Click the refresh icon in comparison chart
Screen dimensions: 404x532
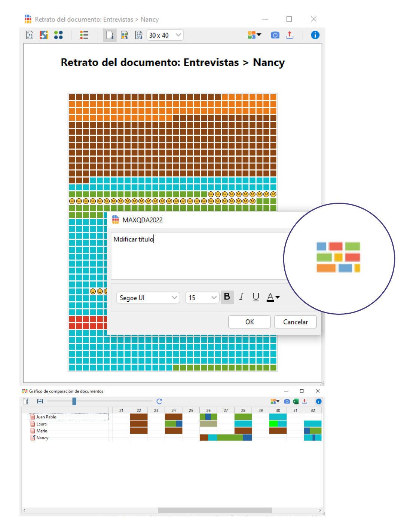[159, 401]
